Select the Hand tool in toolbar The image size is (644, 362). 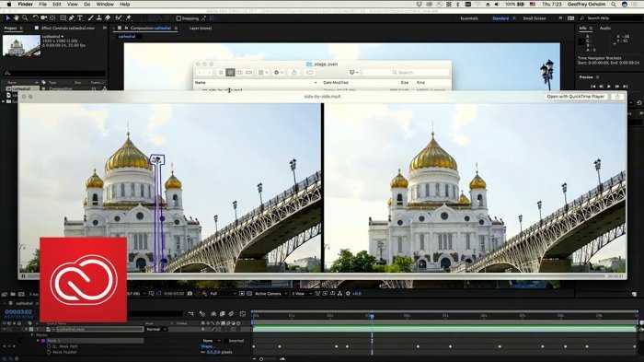[17, 18]
